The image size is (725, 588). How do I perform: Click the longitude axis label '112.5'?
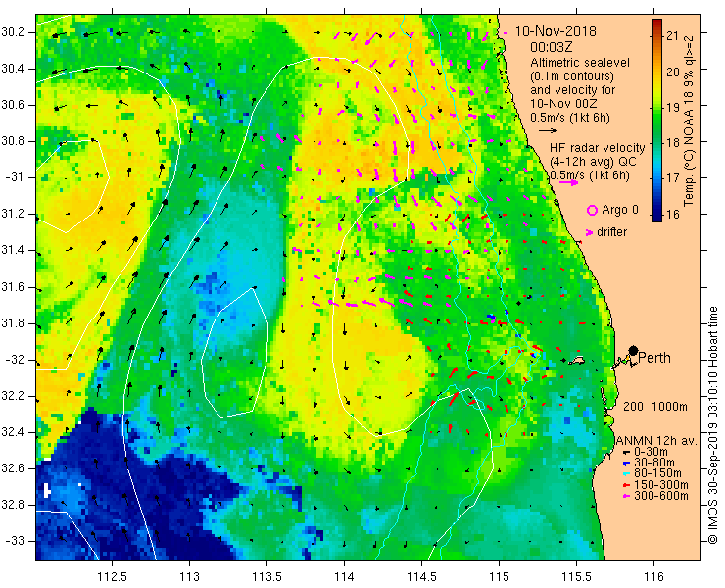pyautogui.click(x=113, y=576)
